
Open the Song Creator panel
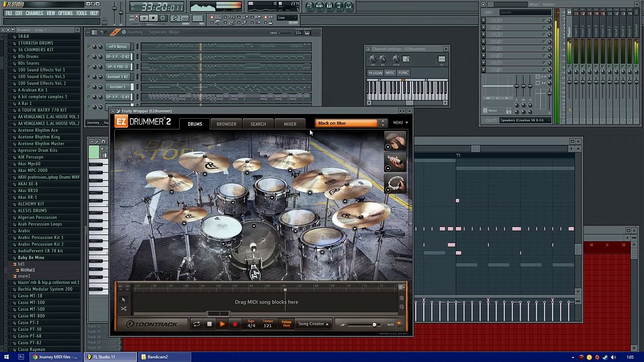coord(313,324)
